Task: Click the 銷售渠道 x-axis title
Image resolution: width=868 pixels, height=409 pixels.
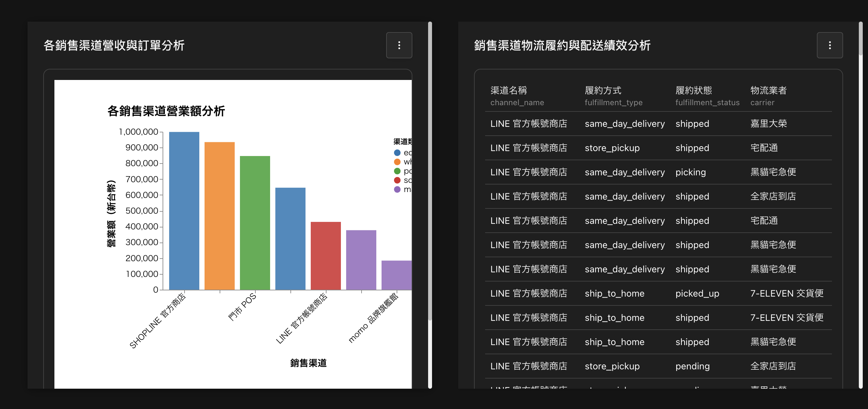Action: [x=308, y=363]
